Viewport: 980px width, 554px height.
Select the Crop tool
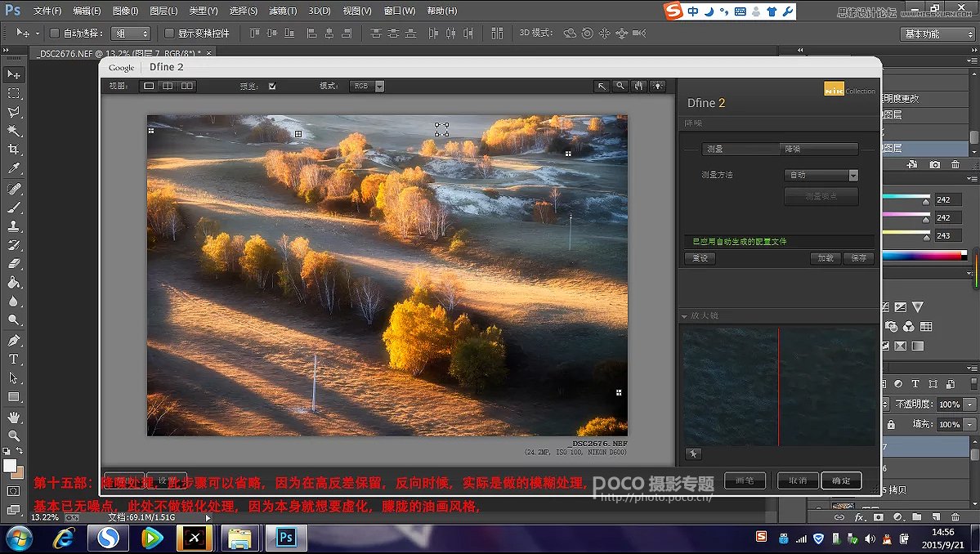point(13,150)
